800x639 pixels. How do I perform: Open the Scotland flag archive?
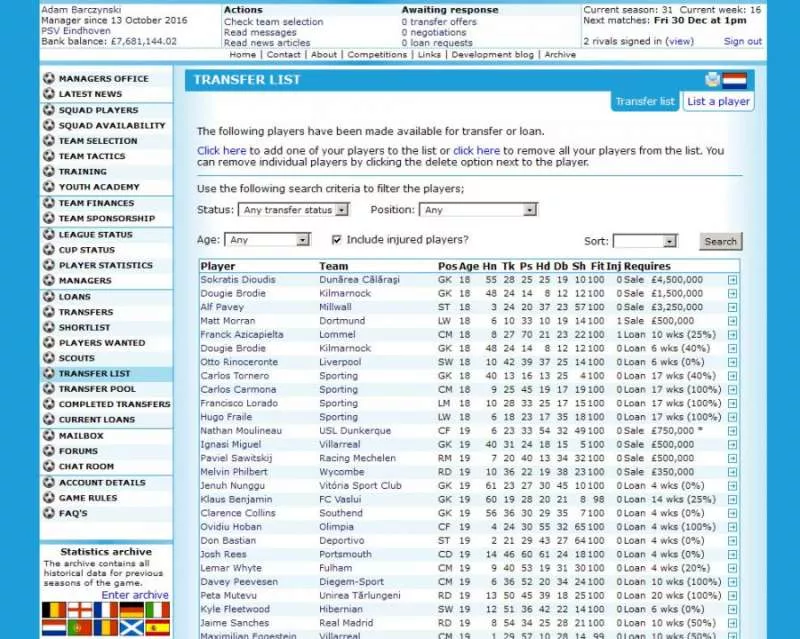[131, 628]
